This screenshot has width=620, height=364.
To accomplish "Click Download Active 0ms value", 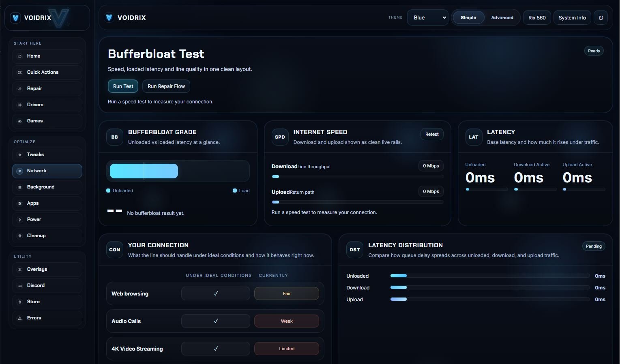I will click(x=529, y=178).
